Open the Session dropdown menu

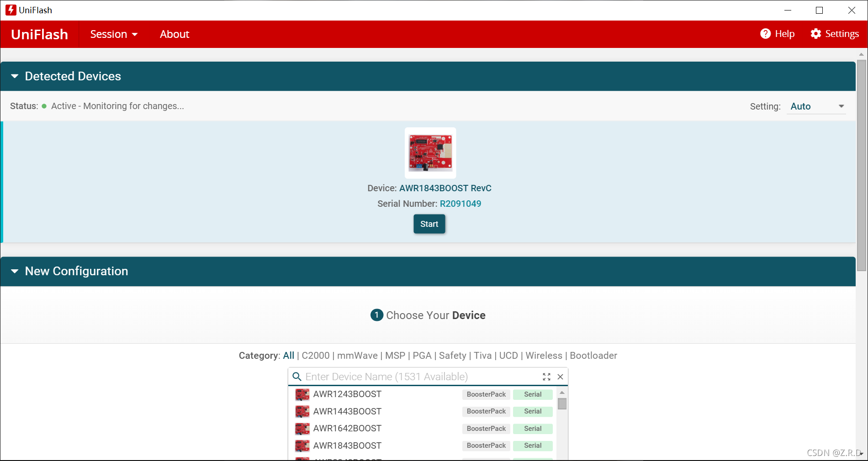click(x=114, y=34)
